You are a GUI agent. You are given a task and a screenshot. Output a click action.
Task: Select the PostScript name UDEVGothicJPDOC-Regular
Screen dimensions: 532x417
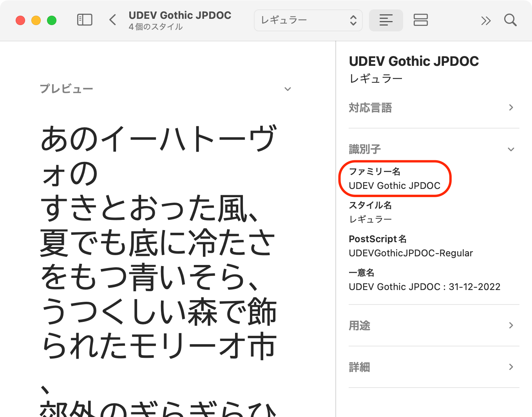(411, 253)
